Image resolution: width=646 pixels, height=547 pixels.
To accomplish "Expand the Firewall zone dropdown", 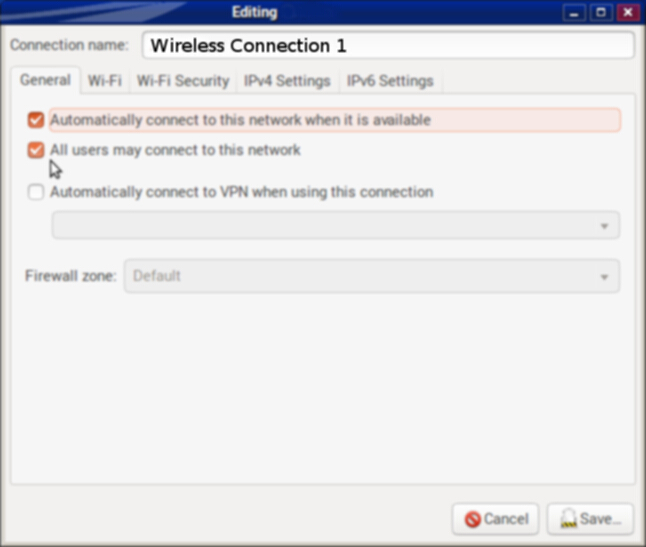I will click(x=371, y=276).
